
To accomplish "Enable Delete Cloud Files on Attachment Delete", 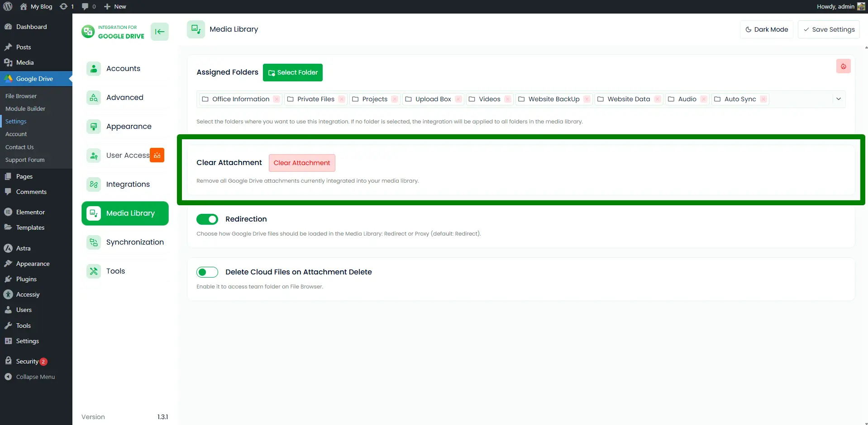I will [207, 272].
